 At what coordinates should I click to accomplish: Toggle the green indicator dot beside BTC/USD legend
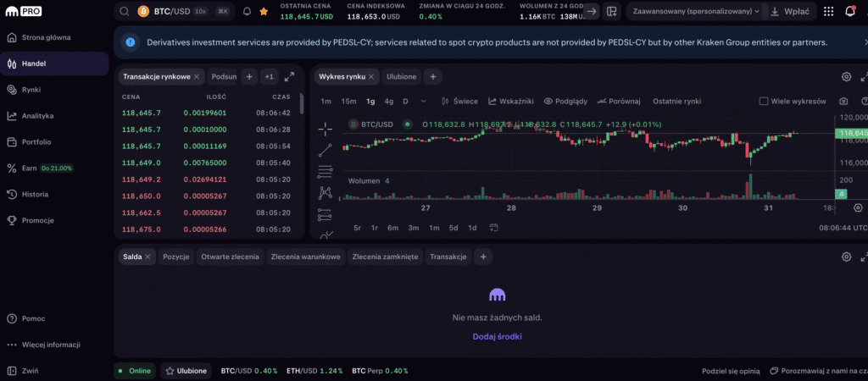click(x=408, y=124)
